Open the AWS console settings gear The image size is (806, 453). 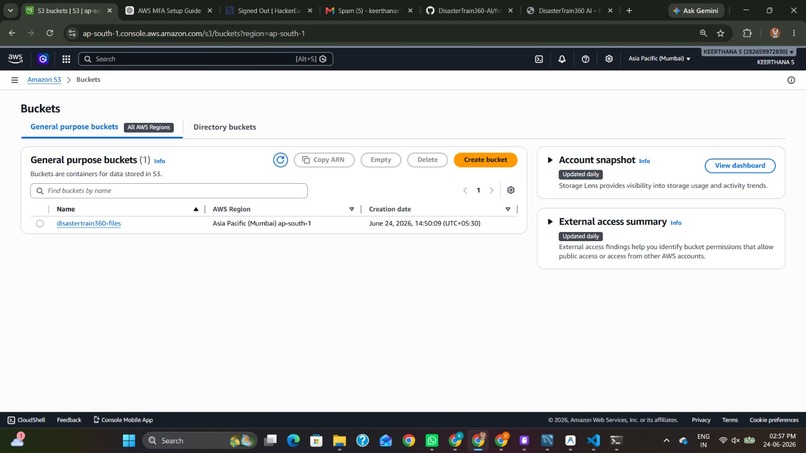(609, 59)
